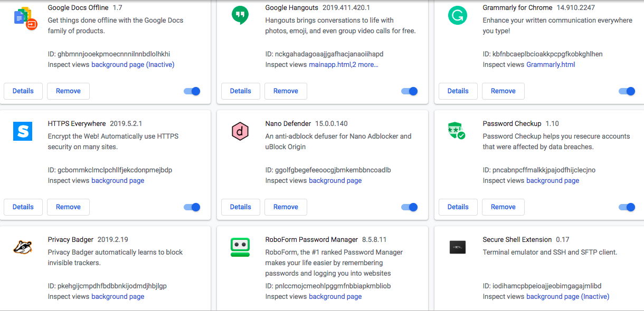The image size is (644, 311).
Task: Click the Google Hangouts title
Action: point(292,8)
